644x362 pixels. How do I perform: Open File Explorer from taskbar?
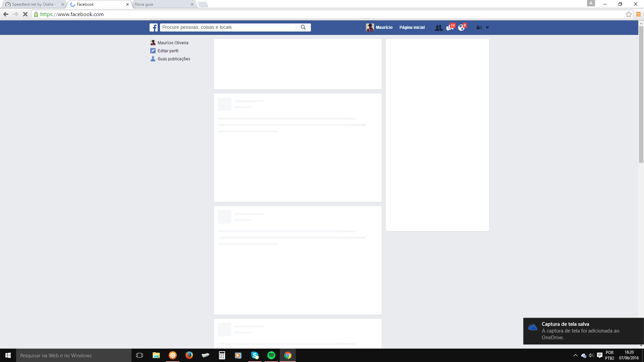(x=156, y=355)
